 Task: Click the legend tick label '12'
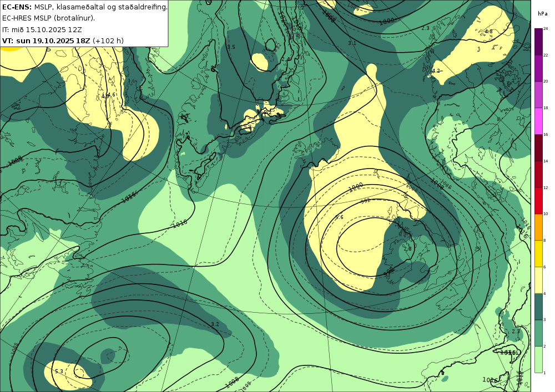pyautogui.click(x=546, y=187)
